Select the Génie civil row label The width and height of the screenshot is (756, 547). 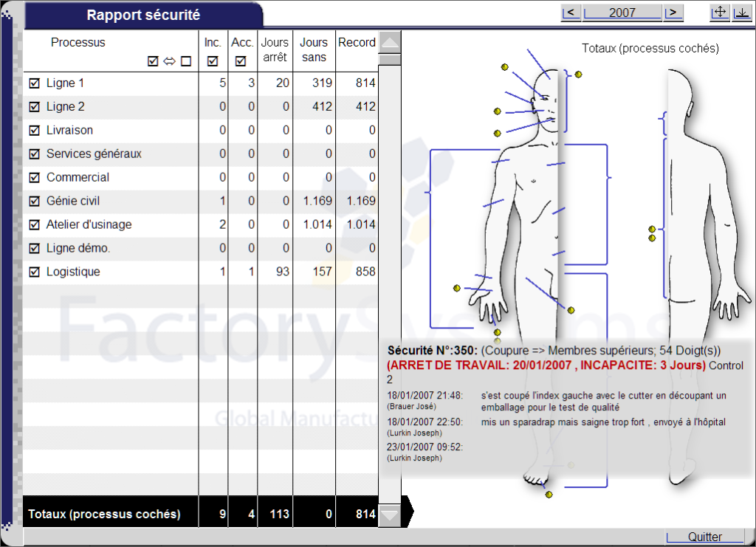coord(73,201)
